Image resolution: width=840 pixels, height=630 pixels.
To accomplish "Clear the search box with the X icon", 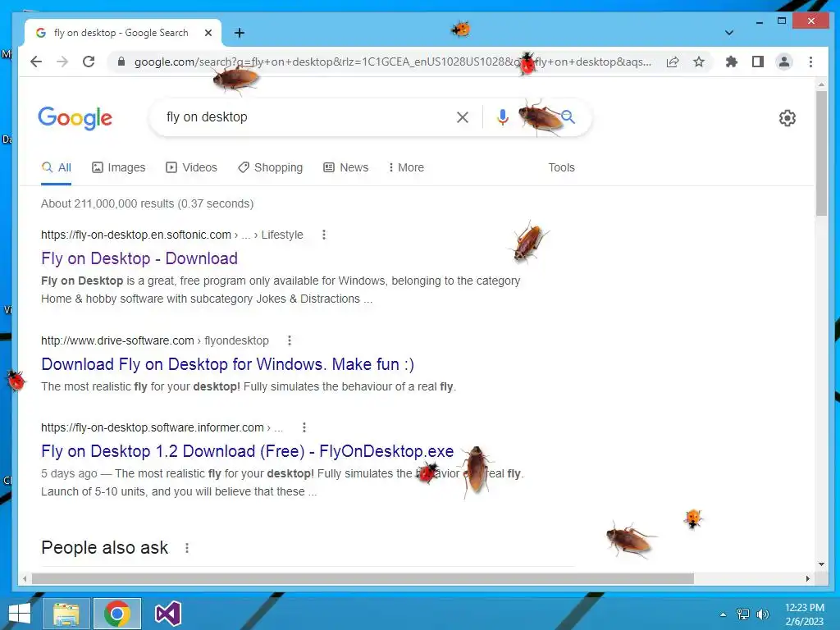I will tap(463, 117).
